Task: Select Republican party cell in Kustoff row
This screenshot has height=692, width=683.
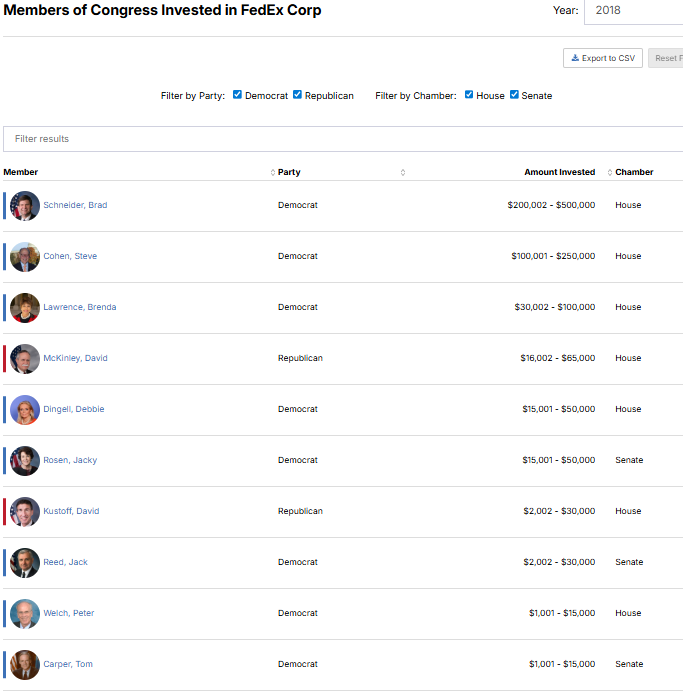Action: coord(300,511)
